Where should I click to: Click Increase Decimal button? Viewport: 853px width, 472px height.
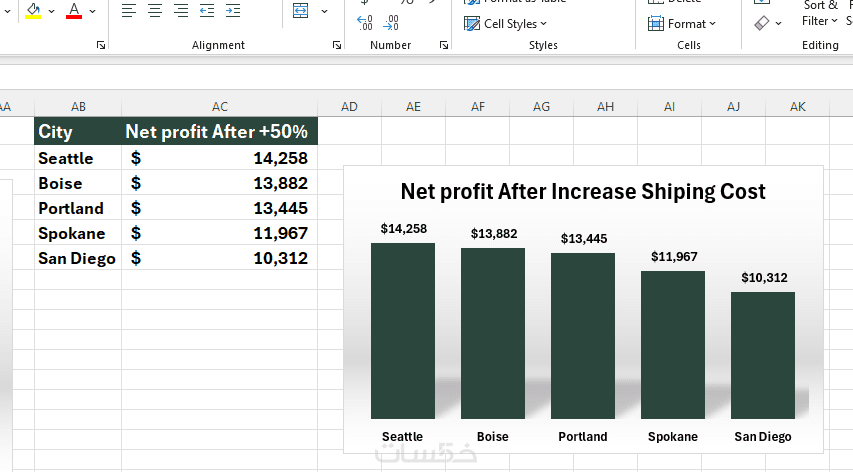(365, 22)
